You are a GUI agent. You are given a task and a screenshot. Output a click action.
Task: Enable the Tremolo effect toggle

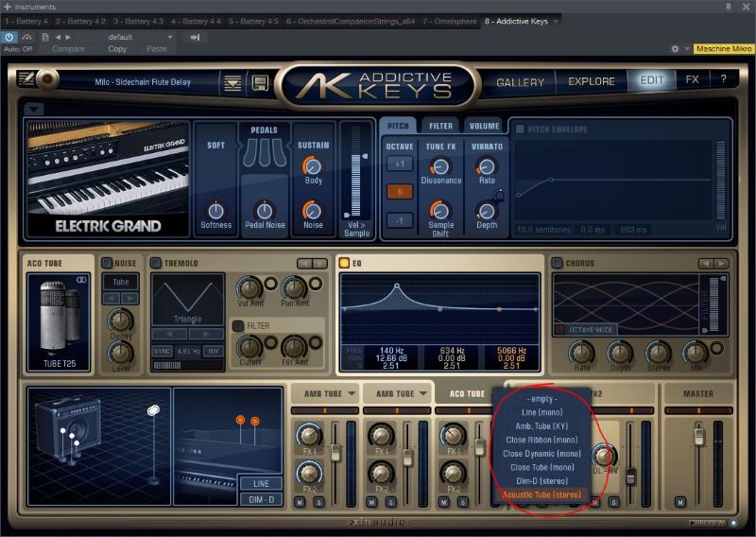click(x=156, y=263)
